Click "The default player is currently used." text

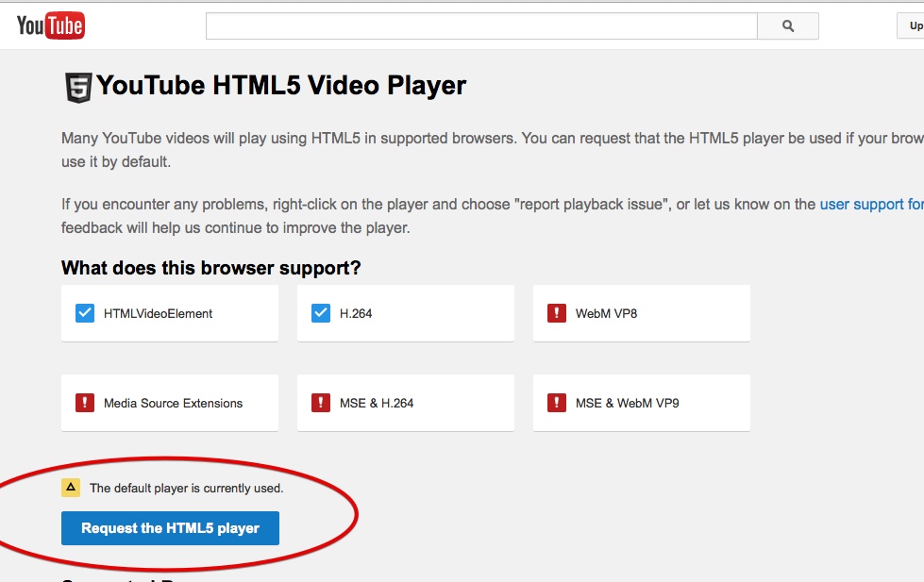[186, 489]
